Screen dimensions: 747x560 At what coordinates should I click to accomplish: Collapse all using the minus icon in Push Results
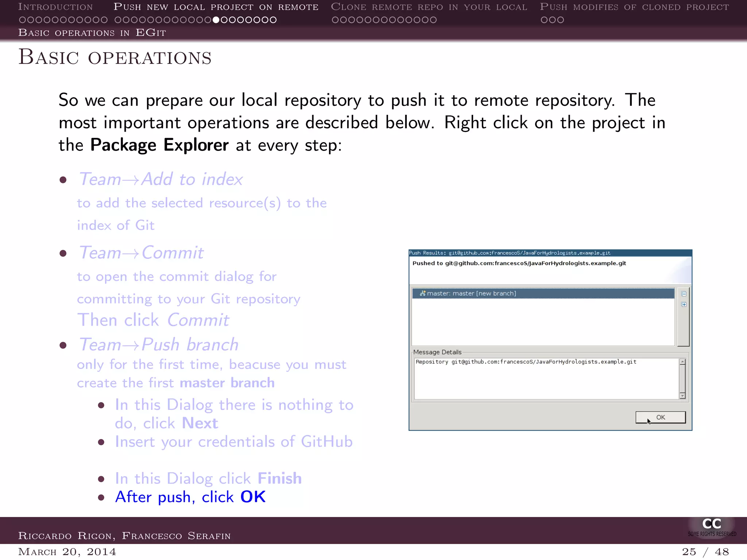(684, 294)
